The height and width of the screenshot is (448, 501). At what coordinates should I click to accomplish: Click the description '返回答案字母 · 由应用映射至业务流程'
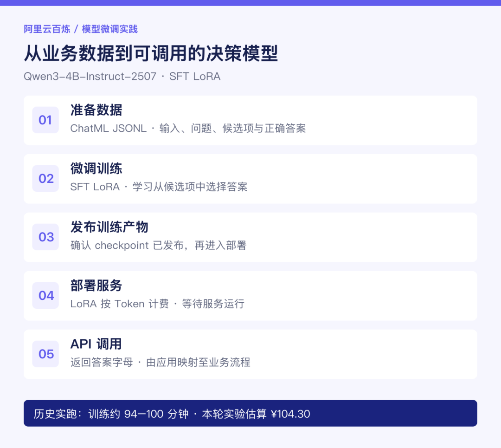tap(161, 362)
